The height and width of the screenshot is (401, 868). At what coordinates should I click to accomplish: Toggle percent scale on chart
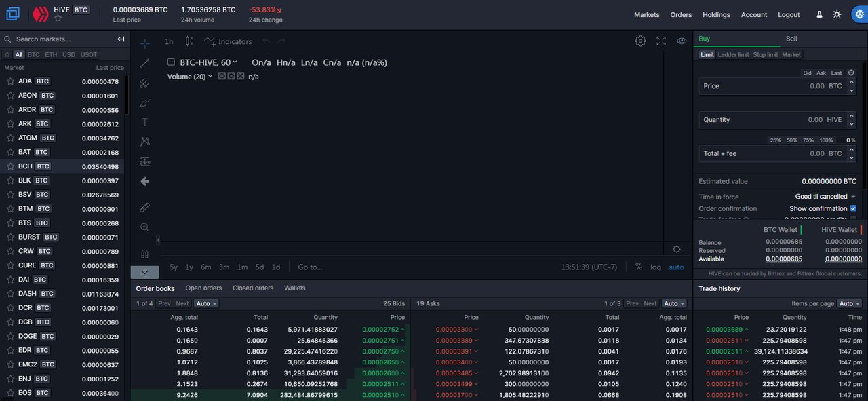point(639,267)
